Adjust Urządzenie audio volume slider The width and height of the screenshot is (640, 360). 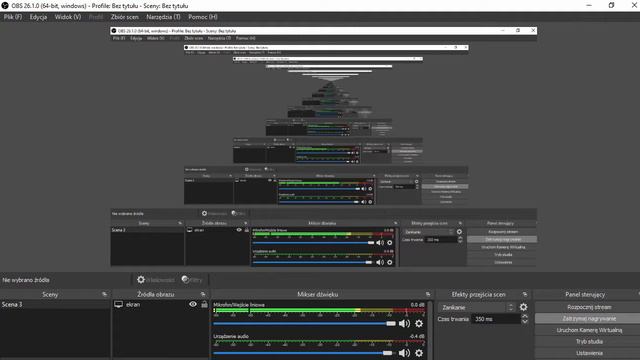[303, 353]
